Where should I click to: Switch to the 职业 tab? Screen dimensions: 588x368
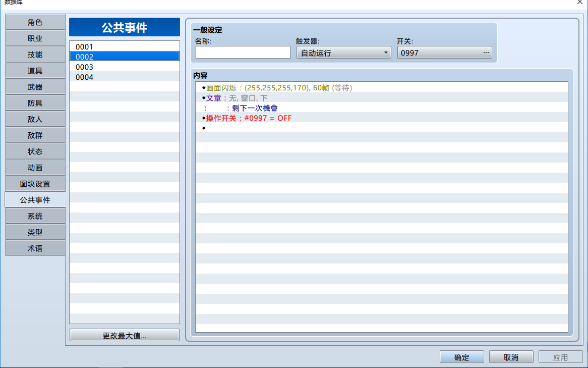tap(35, 38)
